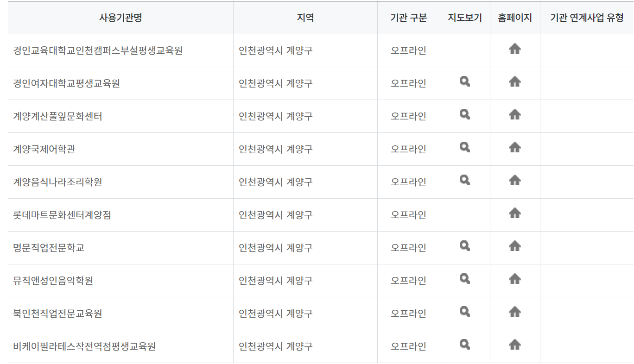634x364 pixels.
Task: View map magnifier for 계양계산풀잎문화센터
Action: click(465, 114)
